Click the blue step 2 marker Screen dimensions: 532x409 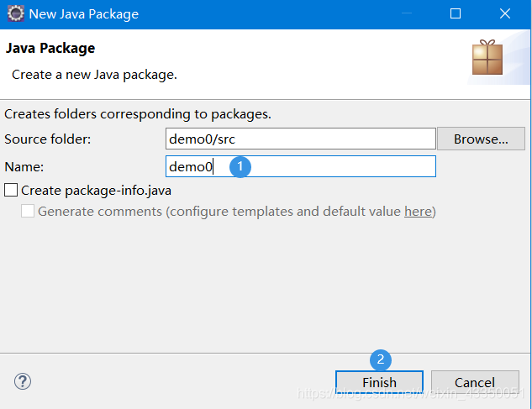[x=381, y=359]
